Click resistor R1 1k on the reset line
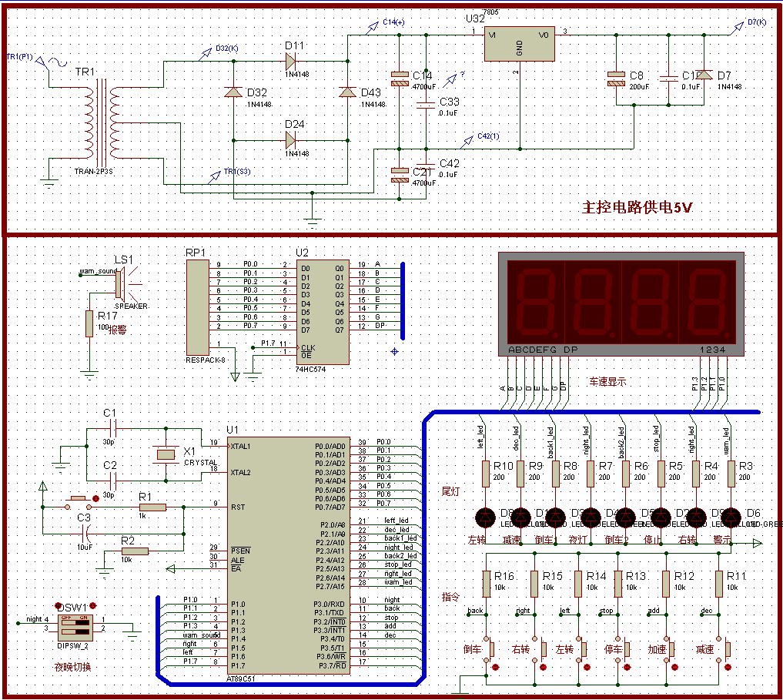 pyautogui.click(x=152, y=507)
